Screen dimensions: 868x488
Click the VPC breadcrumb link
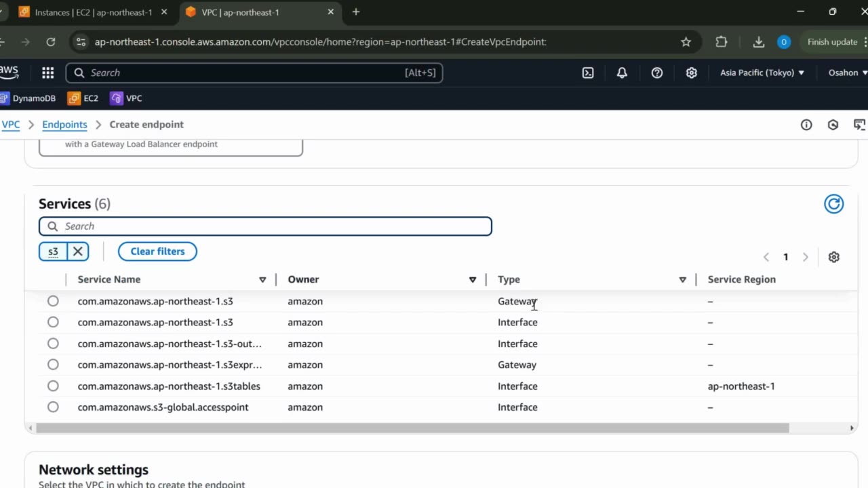pyautogui.click(x=11, y=125)
